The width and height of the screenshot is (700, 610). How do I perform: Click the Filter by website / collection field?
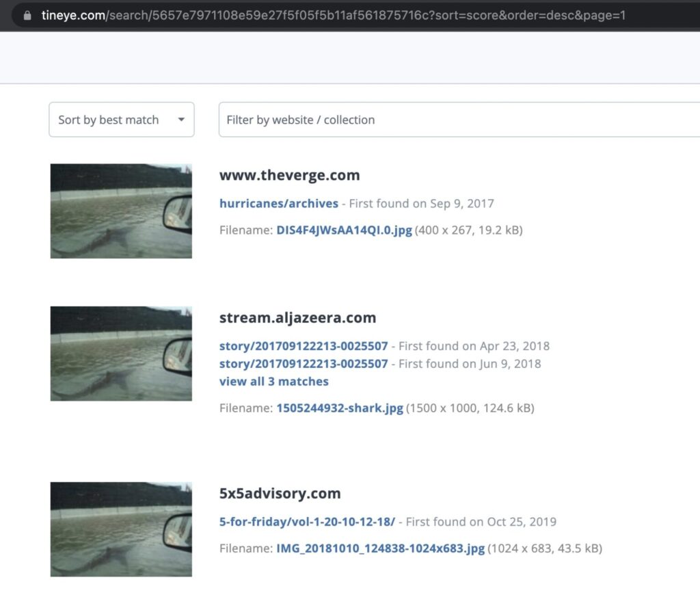point(458,120)
